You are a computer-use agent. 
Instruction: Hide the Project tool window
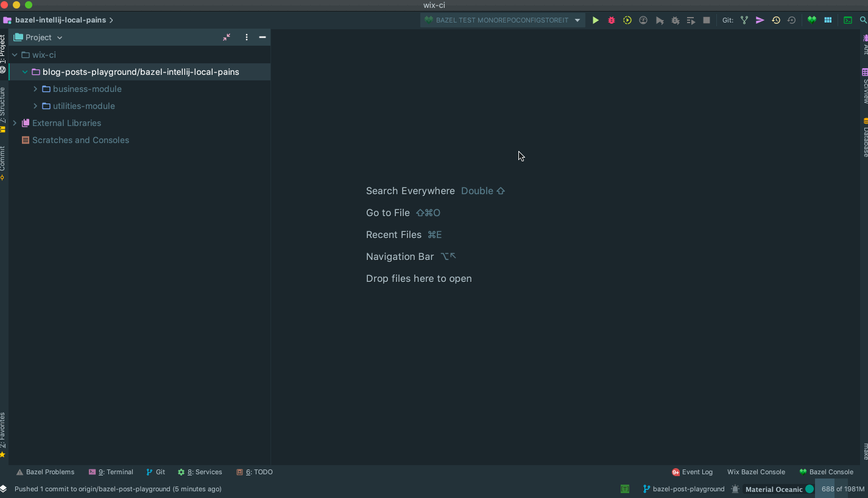point(263,37)
